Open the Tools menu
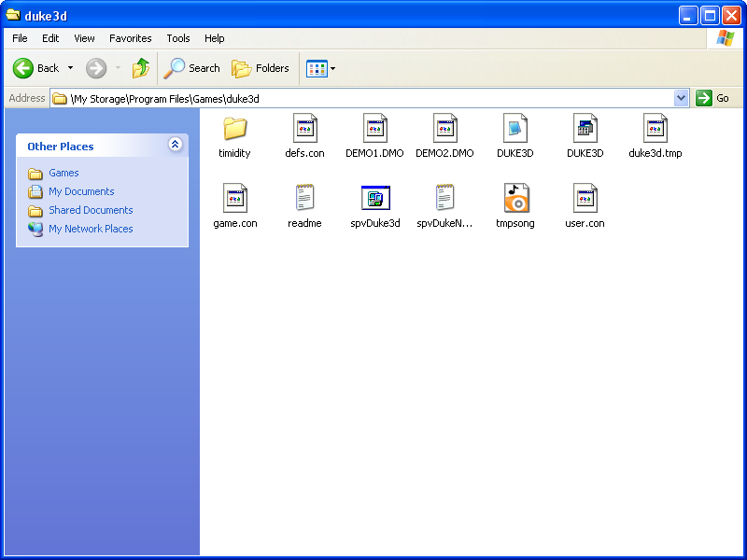Screen dimensions: 747x560 [178, 38]
